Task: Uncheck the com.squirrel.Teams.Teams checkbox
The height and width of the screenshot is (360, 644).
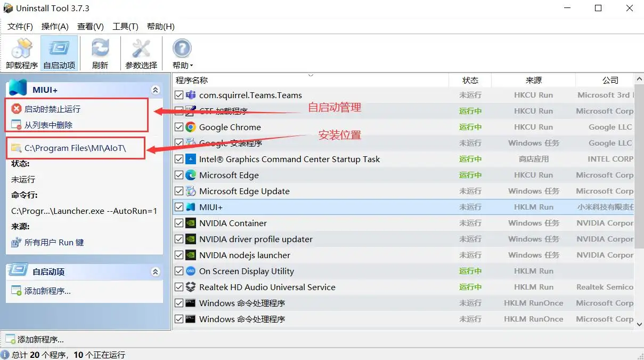Action: tap(179, 95)
